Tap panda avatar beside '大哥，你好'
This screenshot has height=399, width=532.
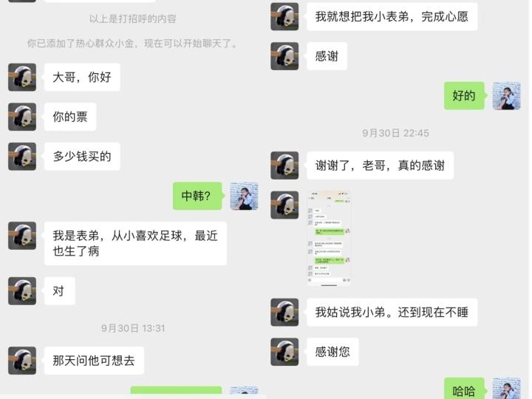(x=22, y=78)
